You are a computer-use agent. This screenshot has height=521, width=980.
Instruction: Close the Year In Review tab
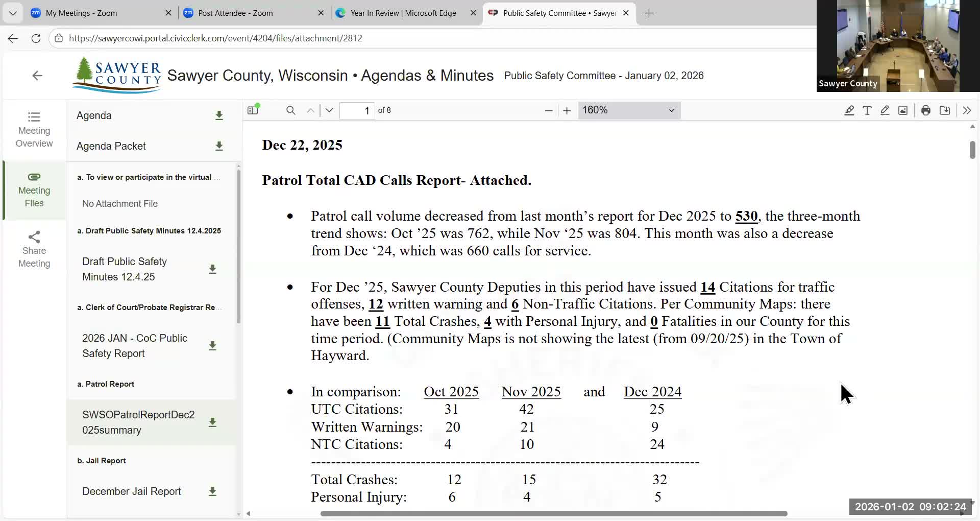click(x=473, y=13)
